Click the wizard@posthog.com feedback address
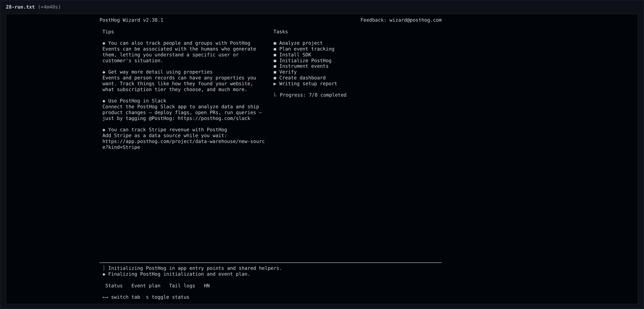Viewport: 644px width, 309px height. (x=415, y=20)
